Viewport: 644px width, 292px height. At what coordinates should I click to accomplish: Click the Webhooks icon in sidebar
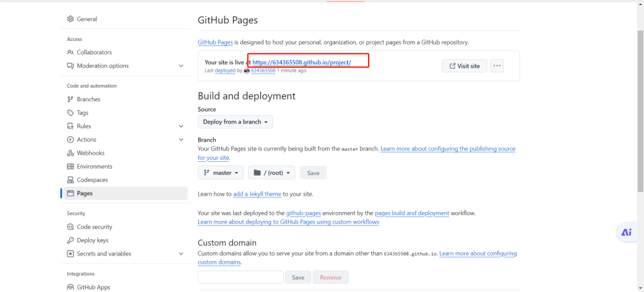(71, 153)
